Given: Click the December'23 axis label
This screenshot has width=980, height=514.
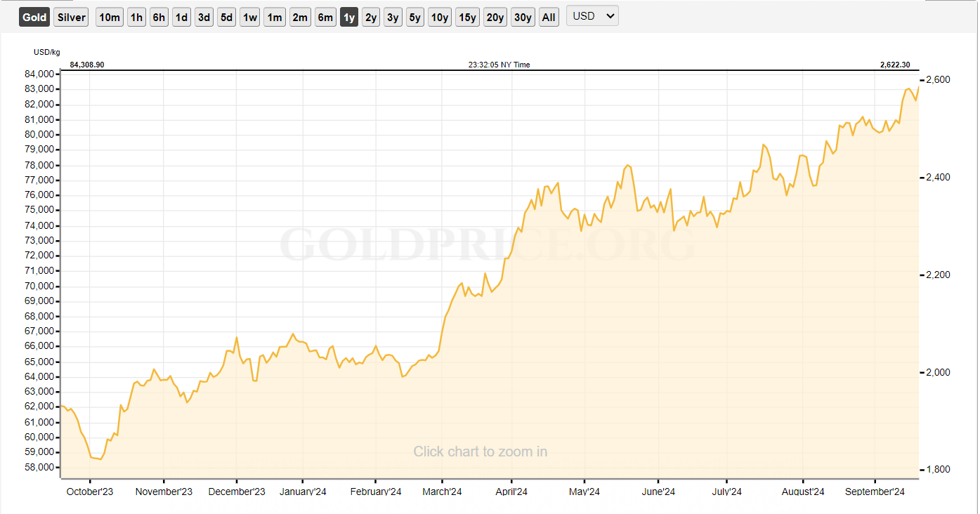Looking at the screenshot, I should 237,492.
